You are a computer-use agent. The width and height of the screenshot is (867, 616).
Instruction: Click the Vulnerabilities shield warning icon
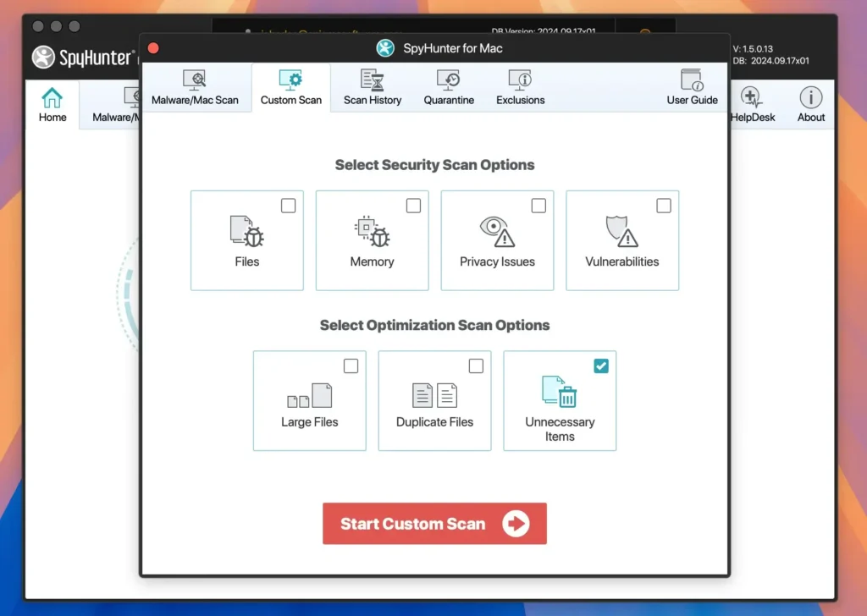click(622, 231)
